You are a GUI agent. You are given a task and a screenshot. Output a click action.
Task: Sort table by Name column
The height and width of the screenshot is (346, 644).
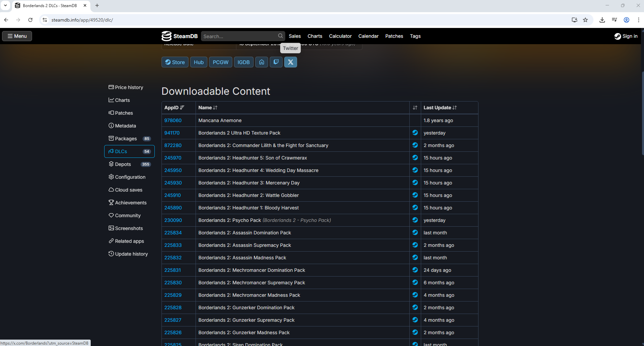click(302, 108)
